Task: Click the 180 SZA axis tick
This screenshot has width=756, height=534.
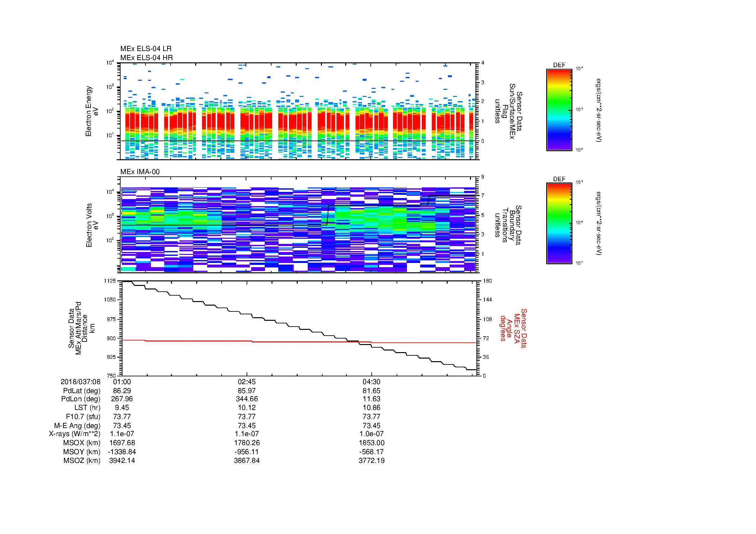Action: 487,281
